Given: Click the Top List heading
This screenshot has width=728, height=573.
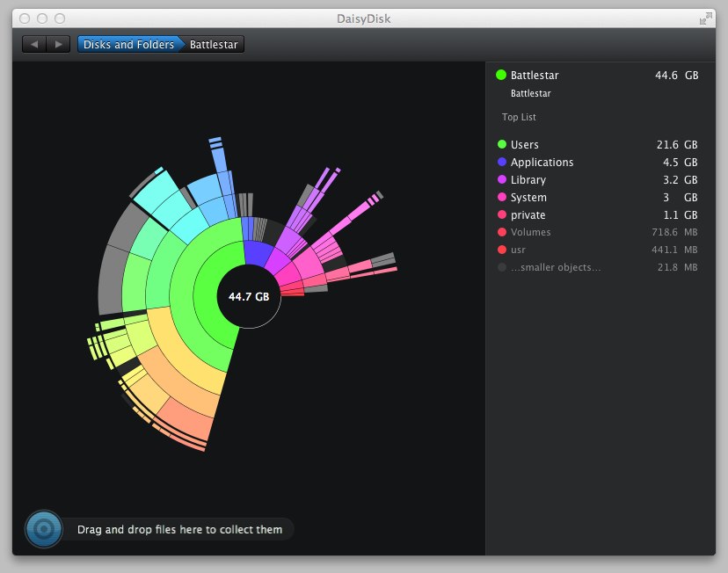Looking at the screenshot, I should 519,117.
